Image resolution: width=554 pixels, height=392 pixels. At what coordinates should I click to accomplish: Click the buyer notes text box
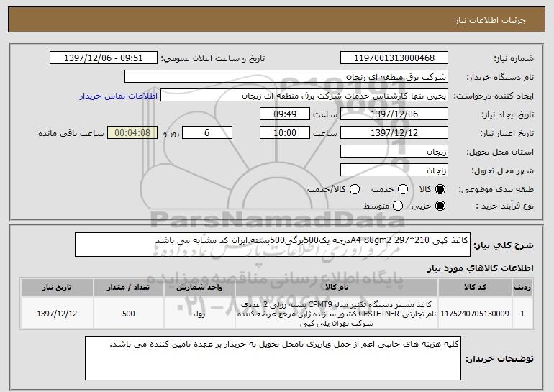click(x=273, y=358)
